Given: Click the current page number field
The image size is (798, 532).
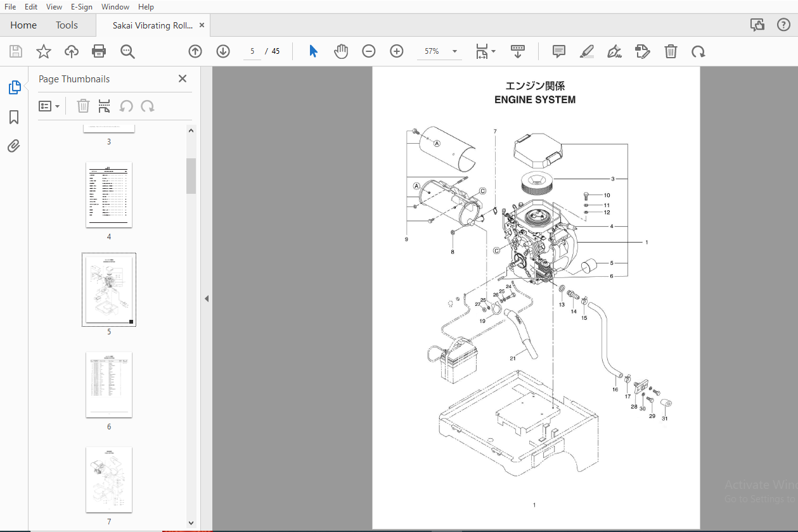Looking at the screenshot, I should pyautogui.click(x=252, y=51).
